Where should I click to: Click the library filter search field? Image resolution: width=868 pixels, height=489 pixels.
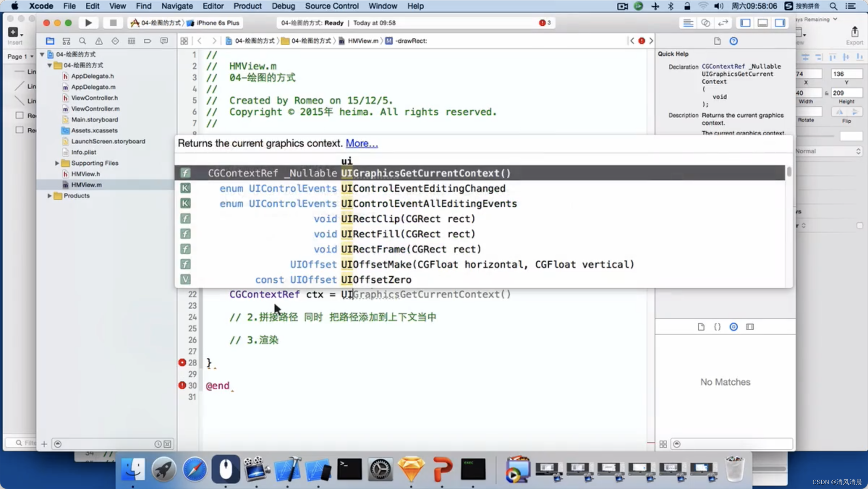click(x=732, y=444)
